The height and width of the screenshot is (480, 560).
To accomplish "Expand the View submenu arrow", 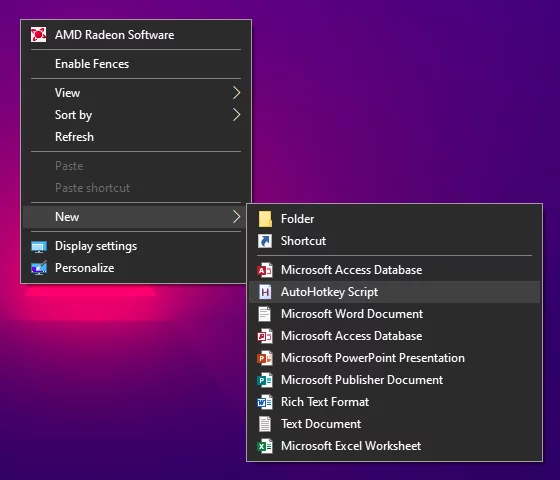I will pyautogui.click(x=236, y=93).
